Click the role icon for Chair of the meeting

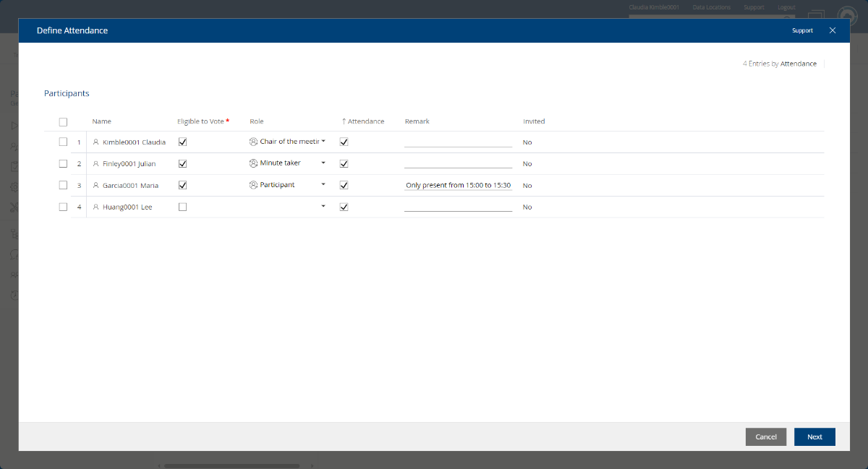tap(253, 142)
